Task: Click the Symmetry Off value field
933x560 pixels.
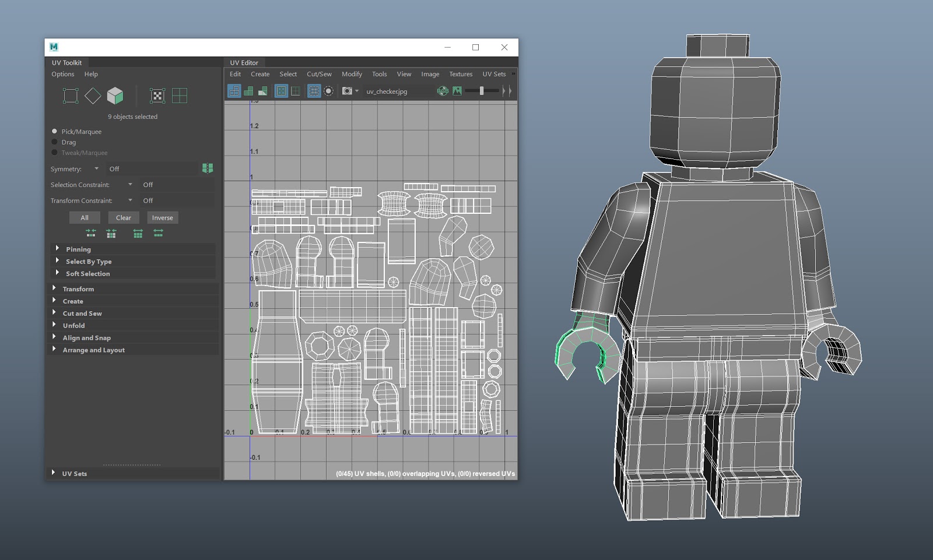Action: tap(153, 168)
